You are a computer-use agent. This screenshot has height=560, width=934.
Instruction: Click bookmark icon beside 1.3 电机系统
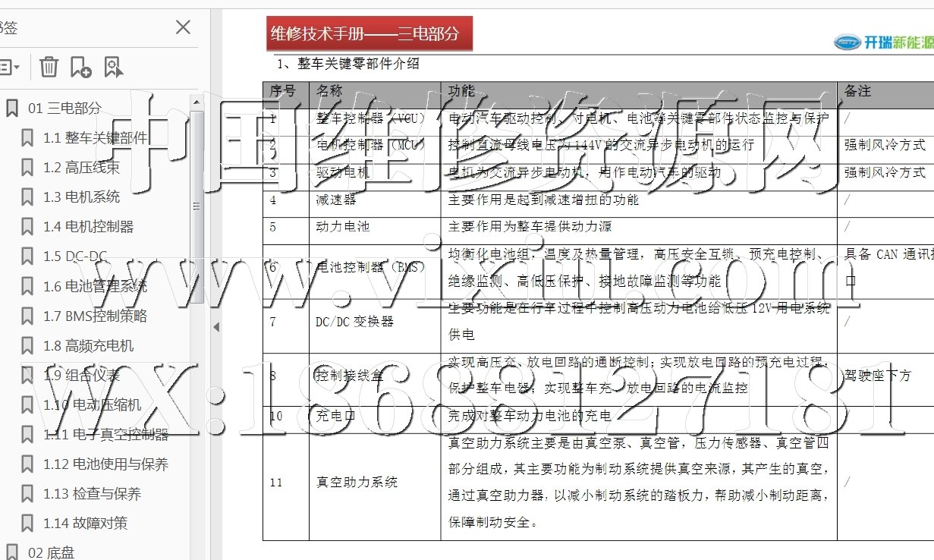27,197
